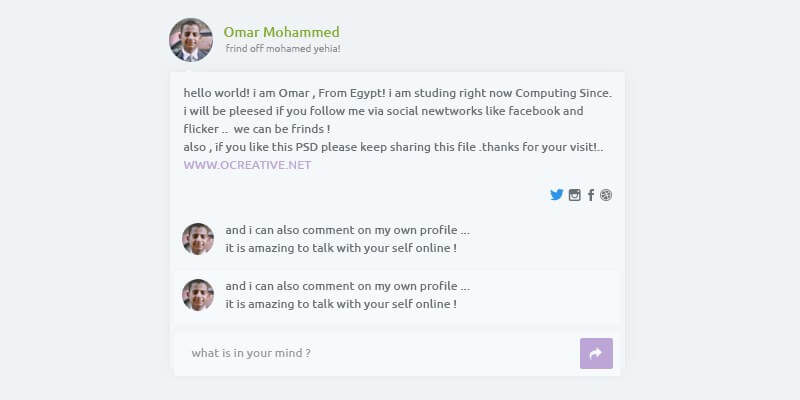Click the 'hello world! i am Omar' line

[x=397, y=93]
